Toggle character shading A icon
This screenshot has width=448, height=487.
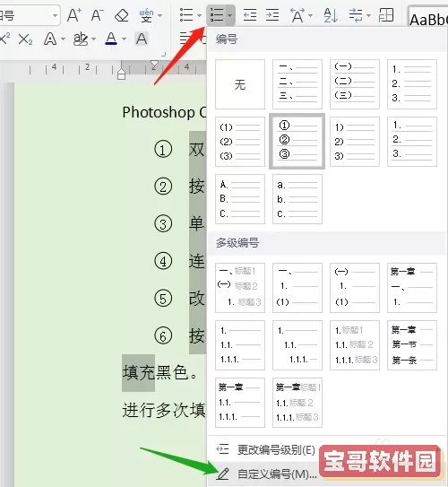tap(142, 39)
